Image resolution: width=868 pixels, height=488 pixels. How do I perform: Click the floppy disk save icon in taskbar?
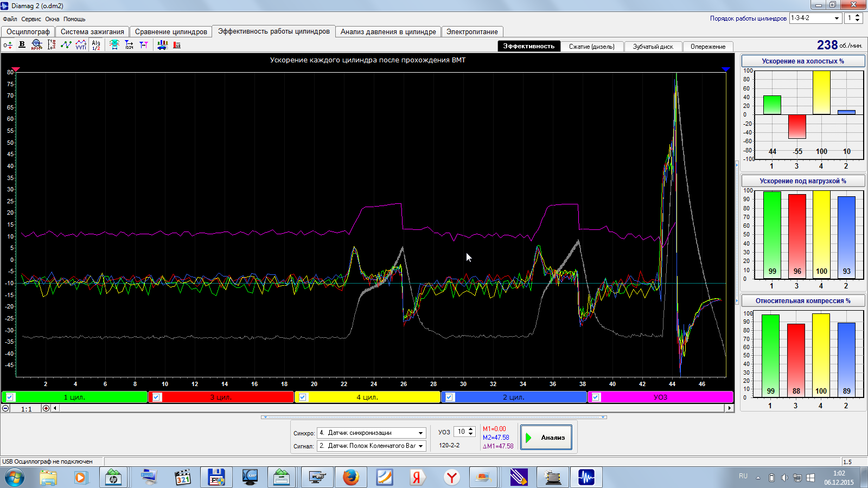tap(216, 478)
